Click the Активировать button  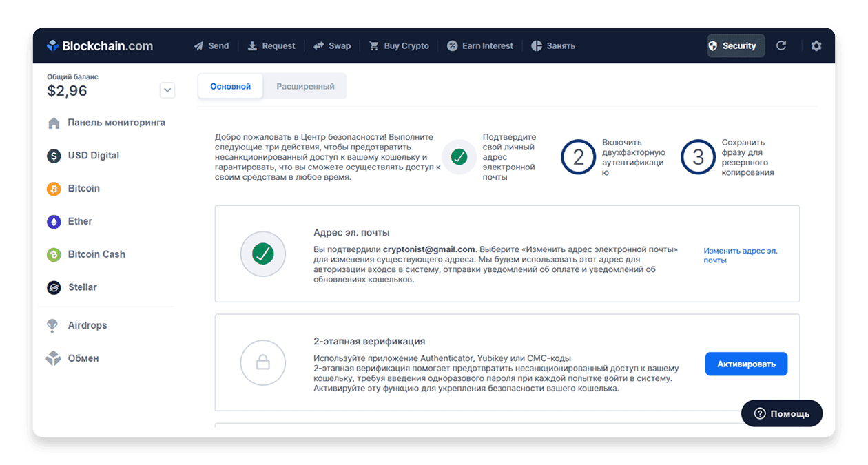tap(746, 364)
